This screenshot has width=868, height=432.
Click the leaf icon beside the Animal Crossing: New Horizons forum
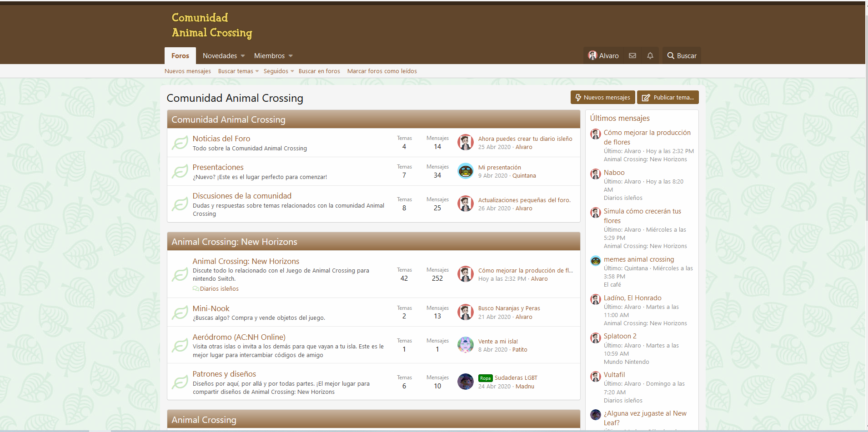(x=180, y=274)
